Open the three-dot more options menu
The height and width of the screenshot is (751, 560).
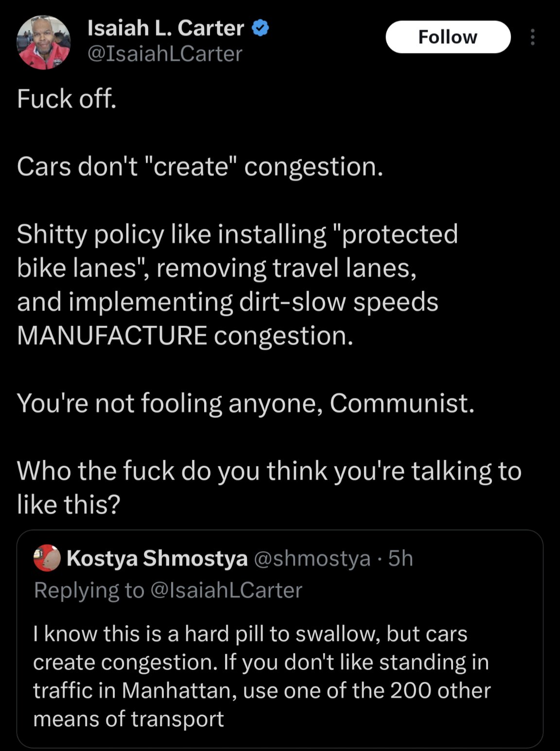point(533,37)
